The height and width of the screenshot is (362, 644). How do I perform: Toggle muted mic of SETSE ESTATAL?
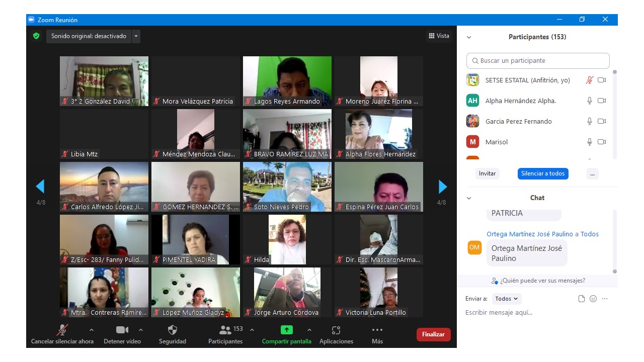(590, 80)
